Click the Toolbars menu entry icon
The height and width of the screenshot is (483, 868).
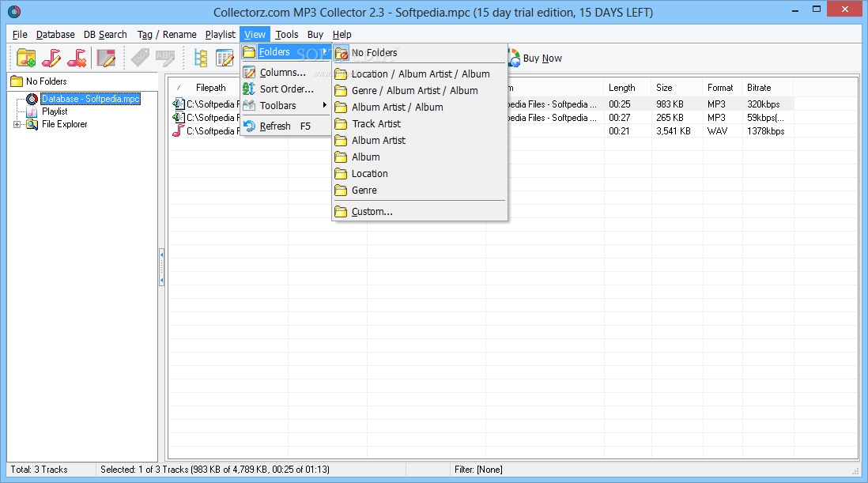coord(250,105)
